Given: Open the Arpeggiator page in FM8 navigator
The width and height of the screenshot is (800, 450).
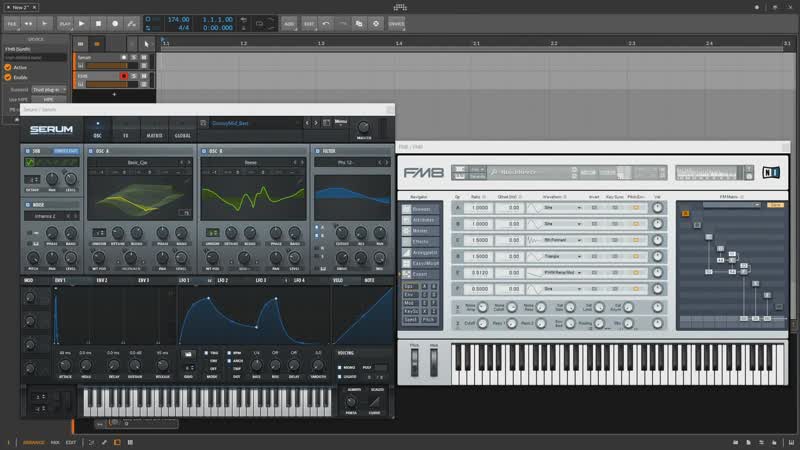Looking at the screenshot, I should tap(420, 255).
